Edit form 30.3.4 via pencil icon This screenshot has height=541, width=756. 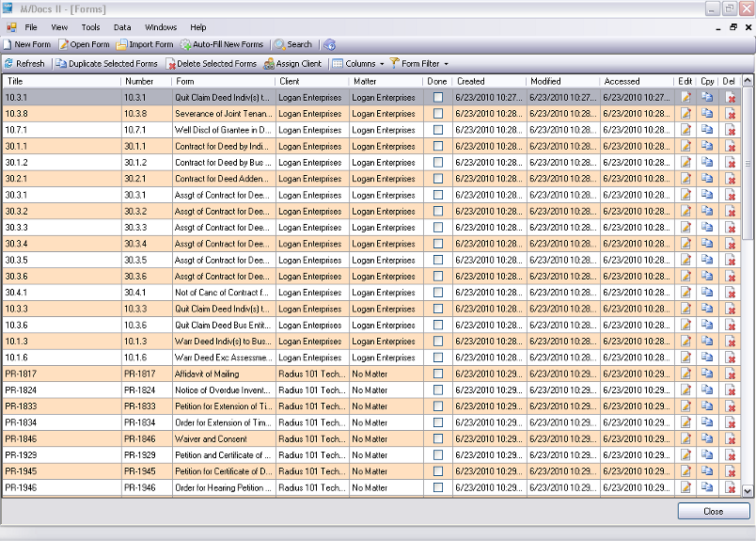685,244
